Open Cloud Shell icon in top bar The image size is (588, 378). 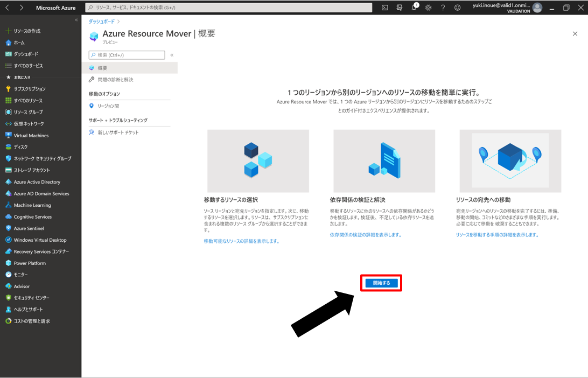pyautogui.click(x=385, y=8)
